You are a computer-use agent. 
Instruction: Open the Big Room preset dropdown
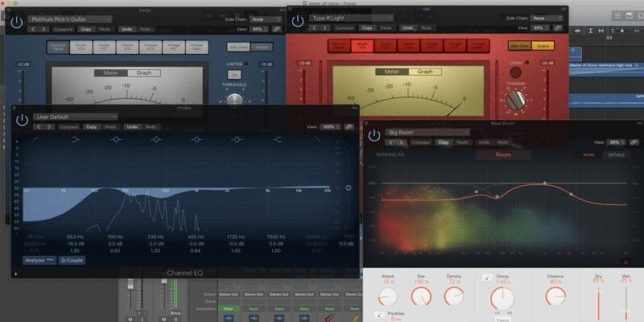427,133
